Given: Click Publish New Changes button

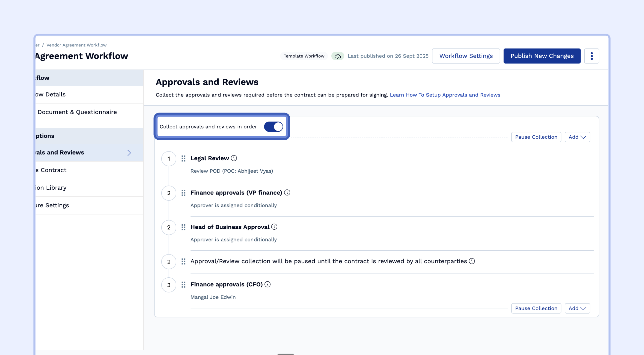Looking at the screenshot, I should point(542,56).
